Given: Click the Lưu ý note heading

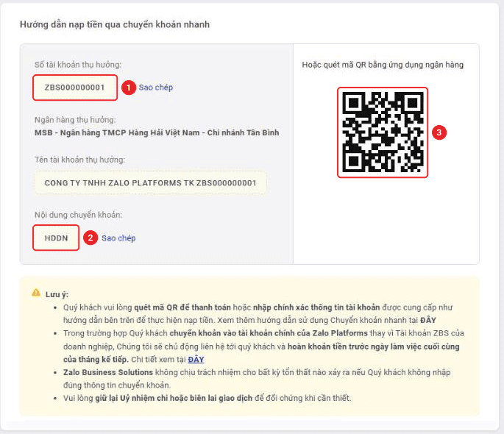Looking at the screenshot, I should (57, 294).
